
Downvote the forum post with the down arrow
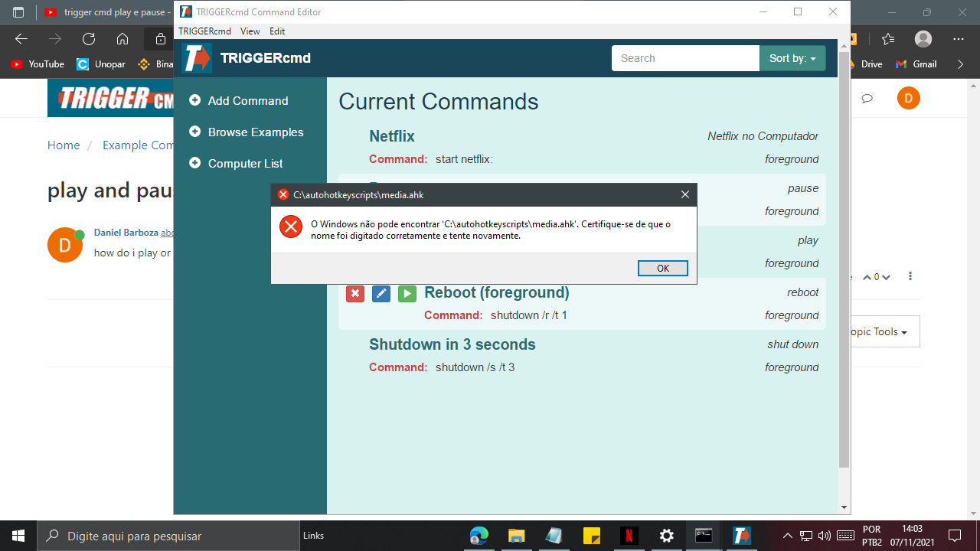point(886,277)
